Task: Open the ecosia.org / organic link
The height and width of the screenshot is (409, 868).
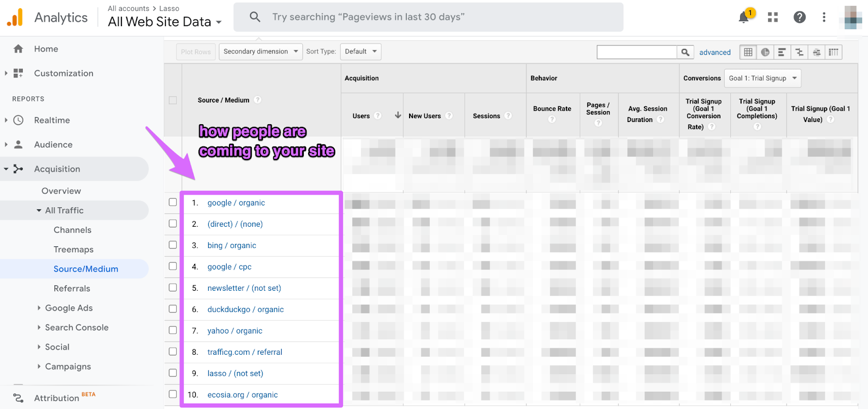Action: click(242, 395)
